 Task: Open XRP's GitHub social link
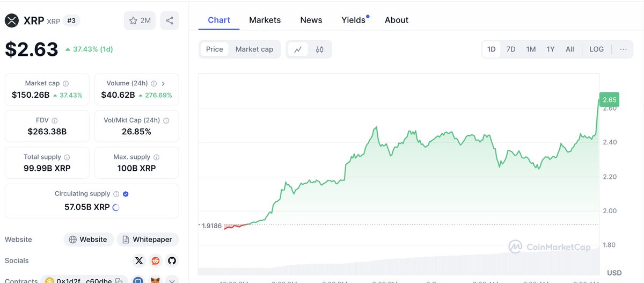pos(172,260)
